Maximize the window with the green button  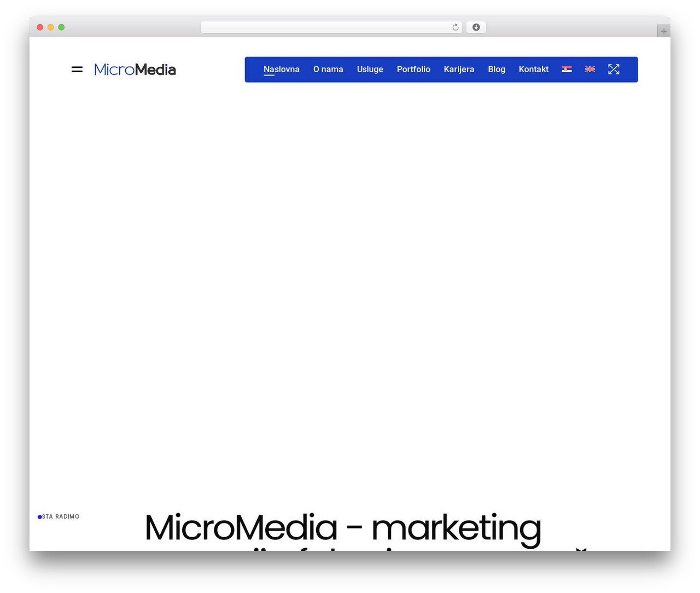61,27
